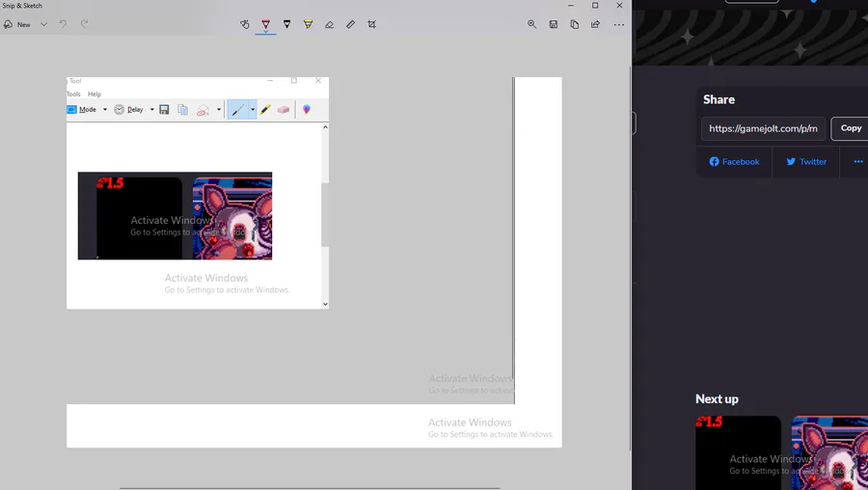Viewport: 868px width, 490px height.
Task: Close the Snip & Sketch window
Action: pyautogui.click(x=619, y=6)
